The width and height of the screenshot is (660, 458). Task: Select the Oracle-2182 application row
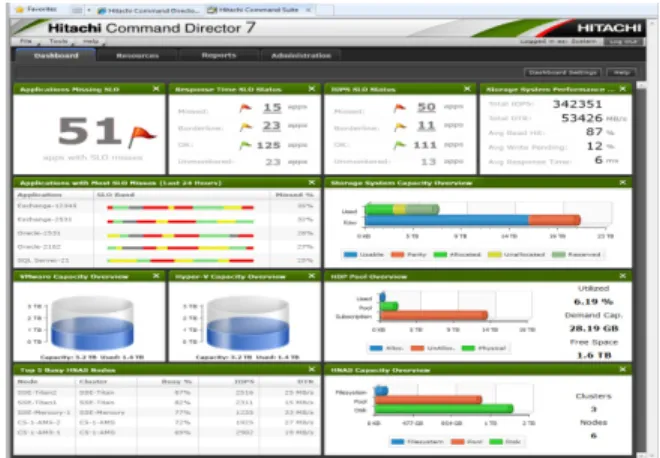tap(167, 247)
